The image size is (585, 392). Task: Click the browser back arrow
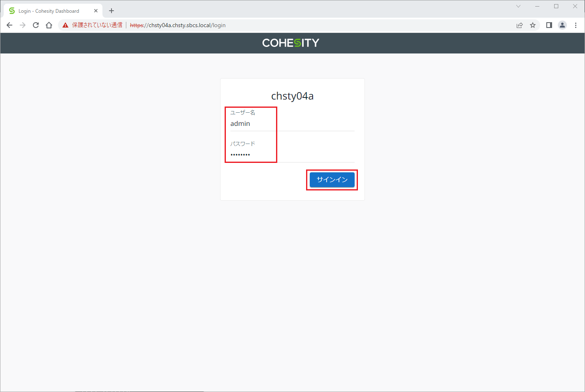click(x=9, y=25)
